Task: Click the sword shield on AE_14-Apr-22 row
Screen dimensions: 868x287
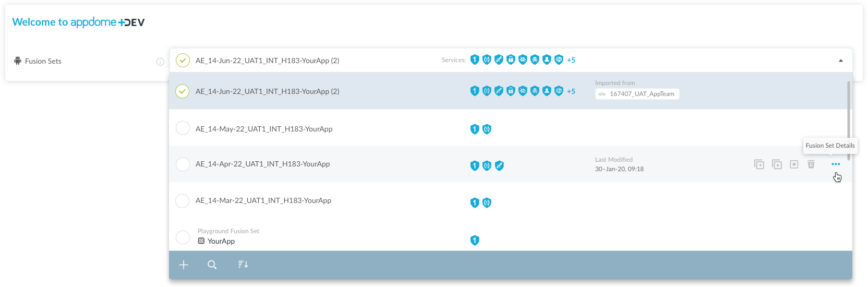Action: click(x=499, y=165)
